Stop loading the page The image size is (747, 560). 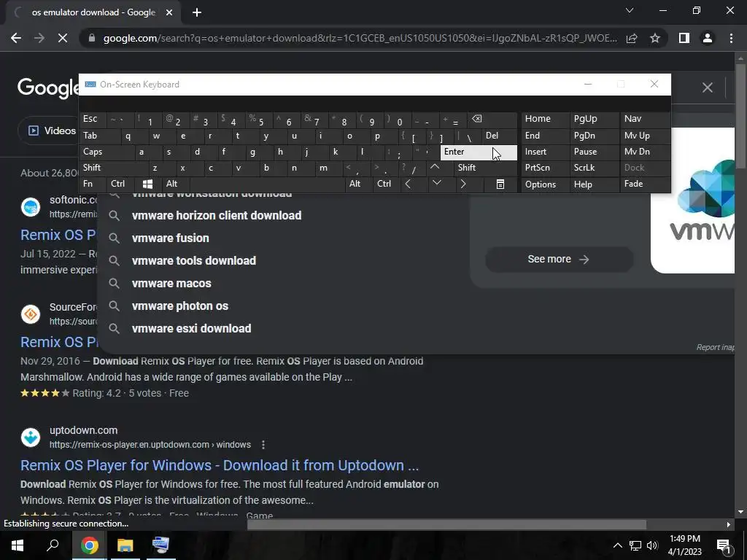coord(63,38)
